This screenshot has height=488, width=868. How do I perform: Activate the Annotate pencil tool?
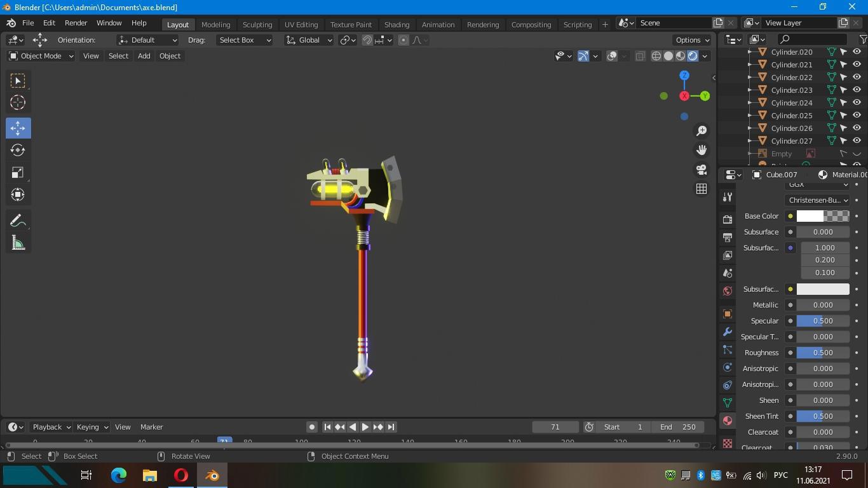18,220
